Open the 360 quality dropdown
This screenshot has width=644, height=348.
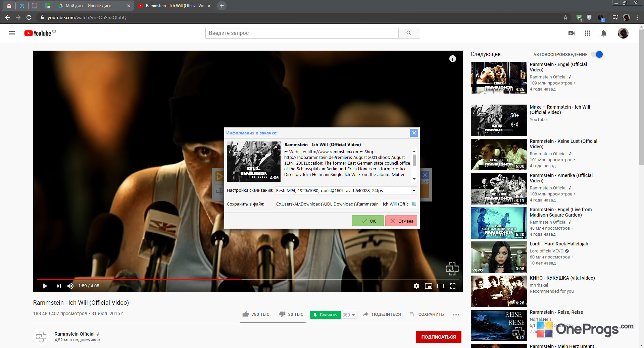349,315
